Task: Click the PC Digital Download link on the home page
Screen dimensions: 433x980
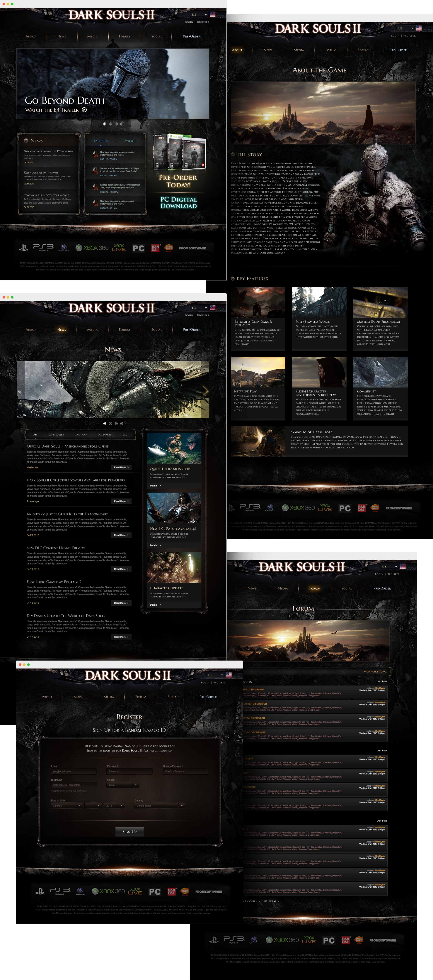Action: (179, 202)
